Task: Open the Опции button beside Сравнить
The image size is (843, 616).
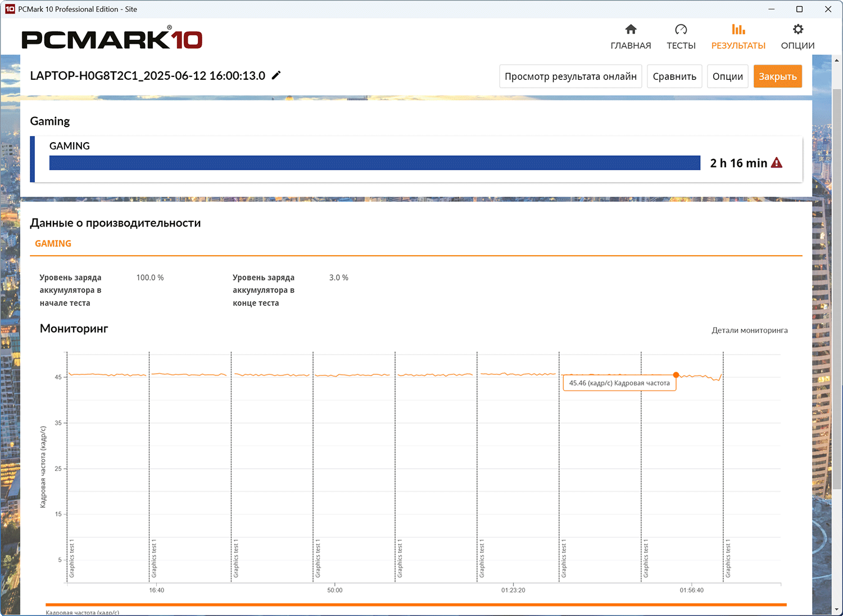Action: (728, 76)
